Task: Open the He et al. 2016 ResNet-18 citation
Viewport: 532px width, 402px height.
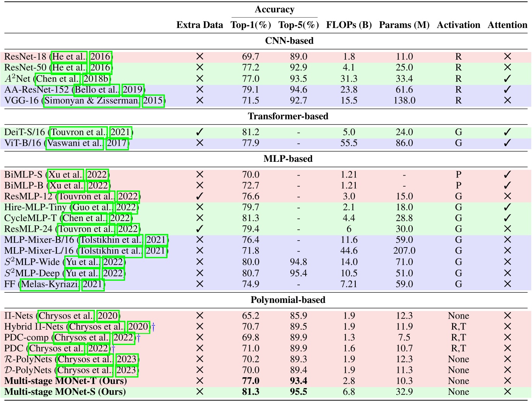Action: (68, 56)
